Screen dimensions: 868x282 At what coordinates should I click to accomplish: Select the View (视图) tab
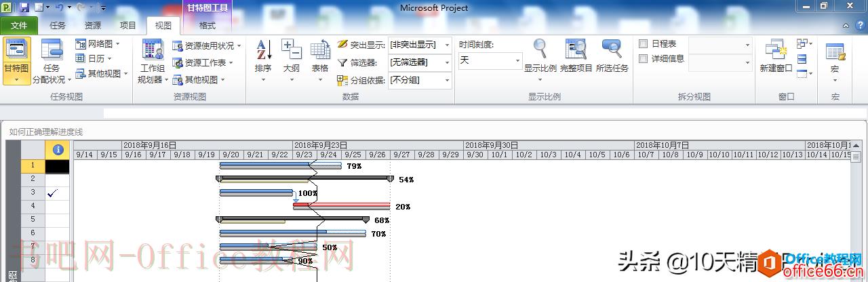[x=163, y=26]
